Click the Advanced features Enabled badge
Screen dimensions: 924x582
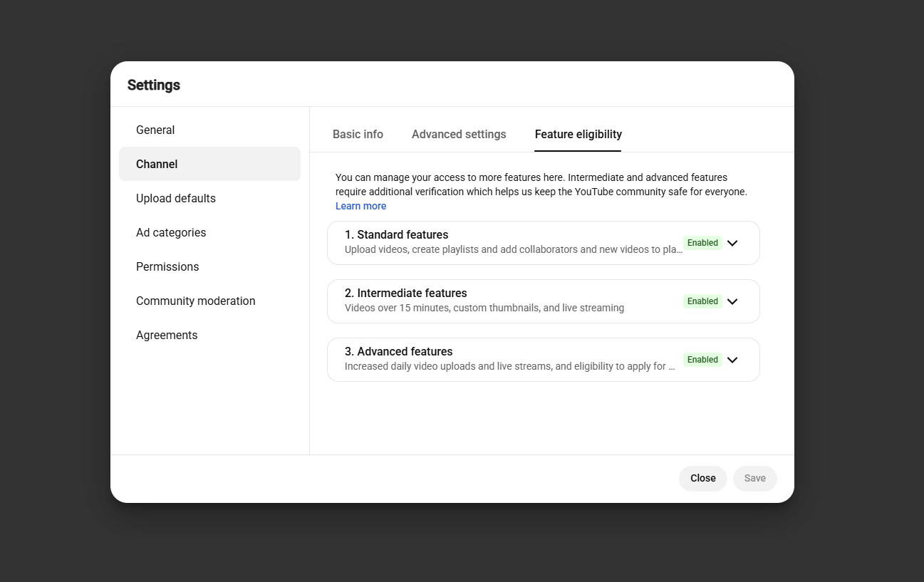coord(702,360)
